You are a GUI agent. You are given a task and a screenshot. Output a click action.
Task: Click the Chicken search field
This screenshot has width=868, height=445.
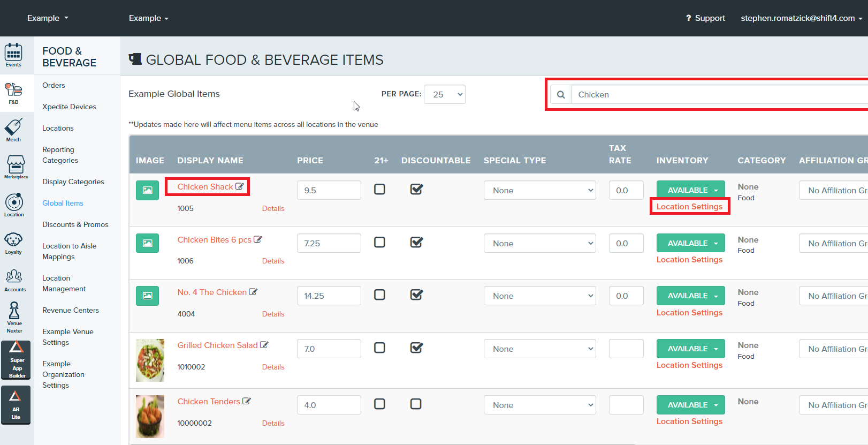[x=720, y=95]
